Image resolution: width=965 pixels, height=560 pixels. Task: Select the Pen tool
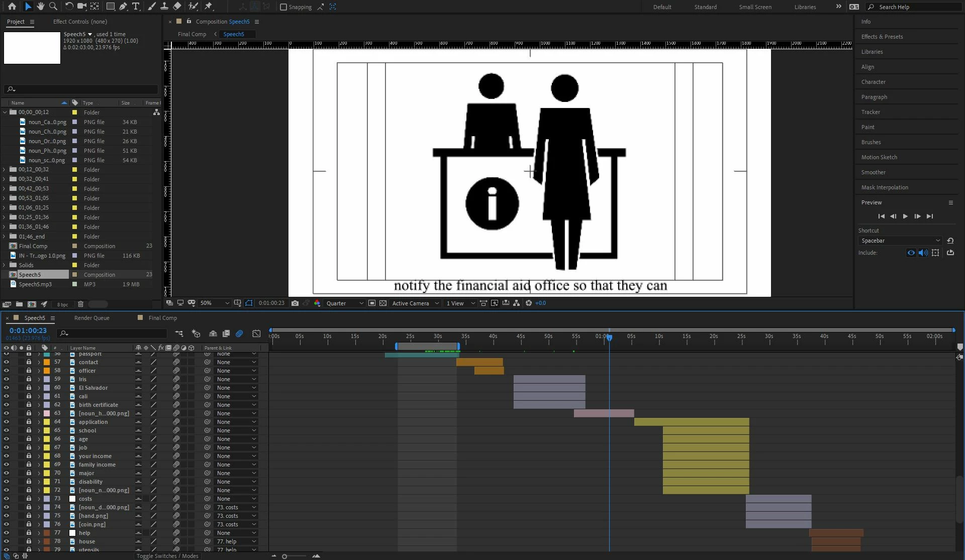123,7
